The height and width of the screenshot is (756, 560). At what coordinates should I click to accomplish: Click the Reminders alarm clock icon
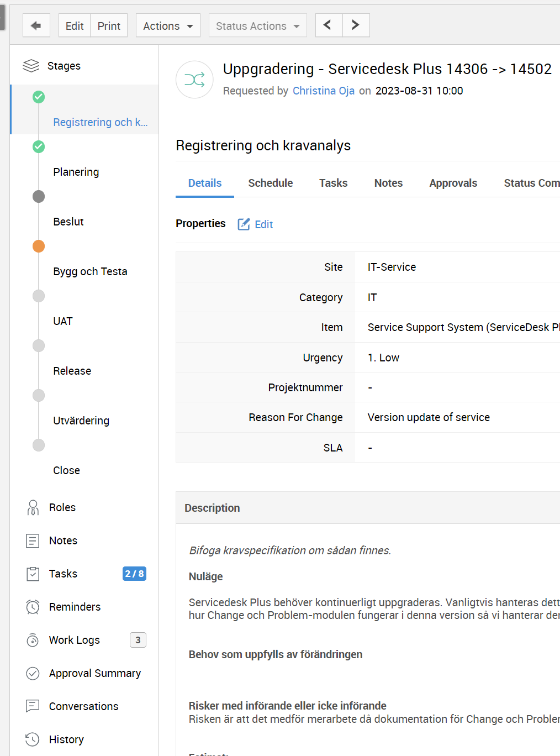[x=33, y=607]
